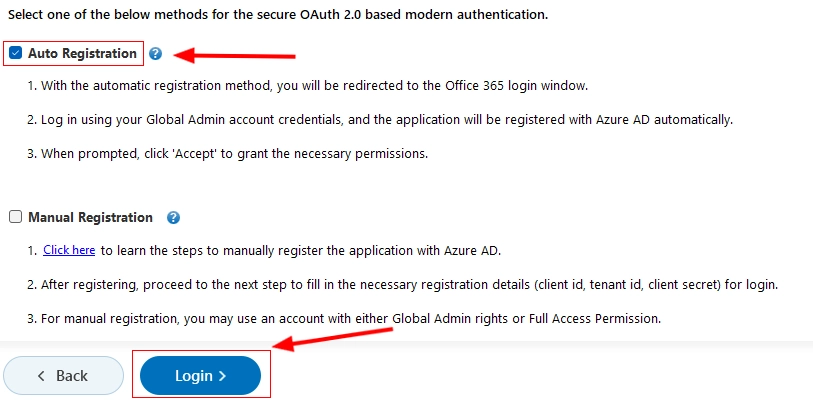Click the OAuth 2.0 heading sentence
The height and width of the screenshot is (400, 813).
pyautogui.click(x=278, y=15)
